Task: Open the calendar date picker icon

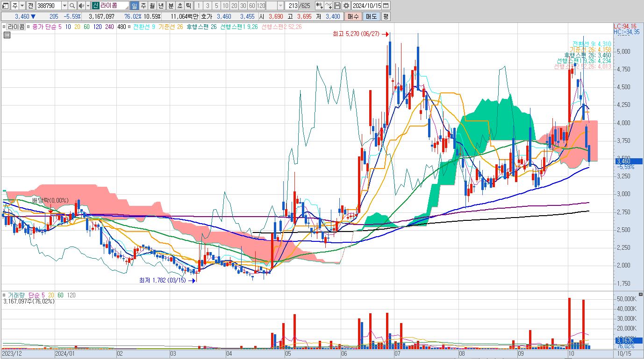Action: coord(386,6)
